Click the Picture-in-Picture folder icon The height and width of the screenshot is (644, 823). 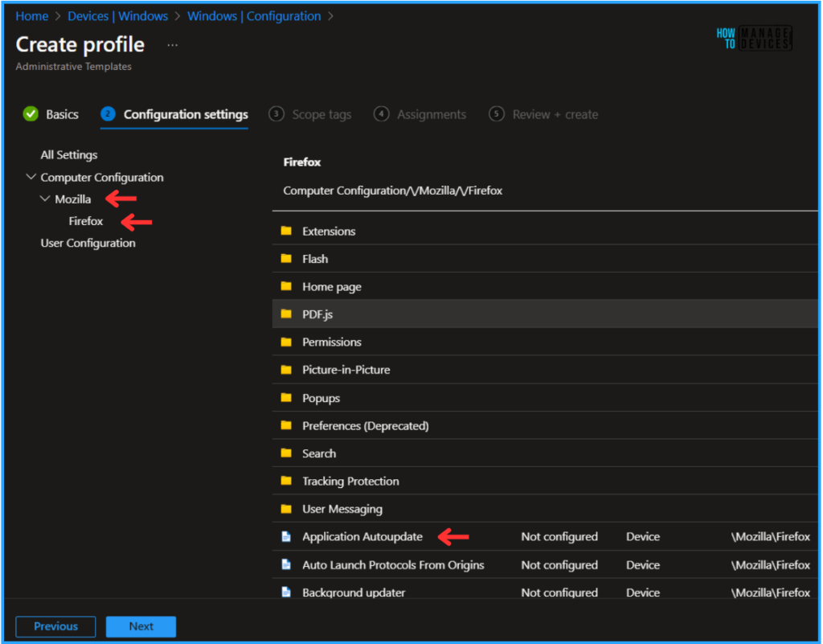pos(286,370)
